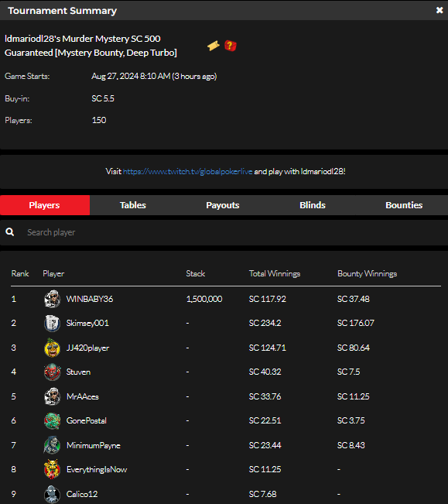Open JJ420player's avatar

click(52, 348)
